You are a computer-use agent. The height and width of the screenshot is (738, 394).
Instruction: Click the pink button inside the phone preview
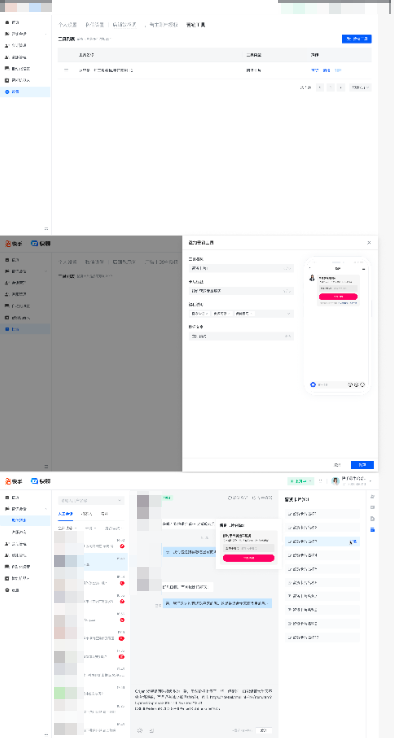coord(338,297)
